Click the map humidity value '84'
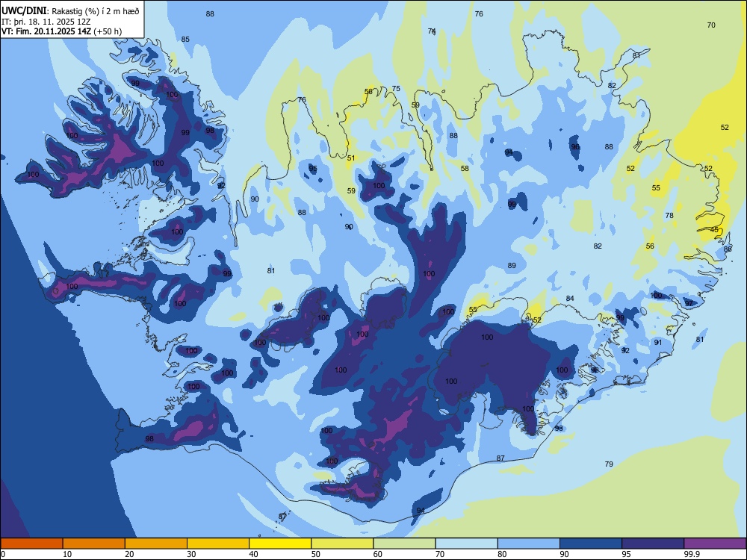 [x=570, y=299]
